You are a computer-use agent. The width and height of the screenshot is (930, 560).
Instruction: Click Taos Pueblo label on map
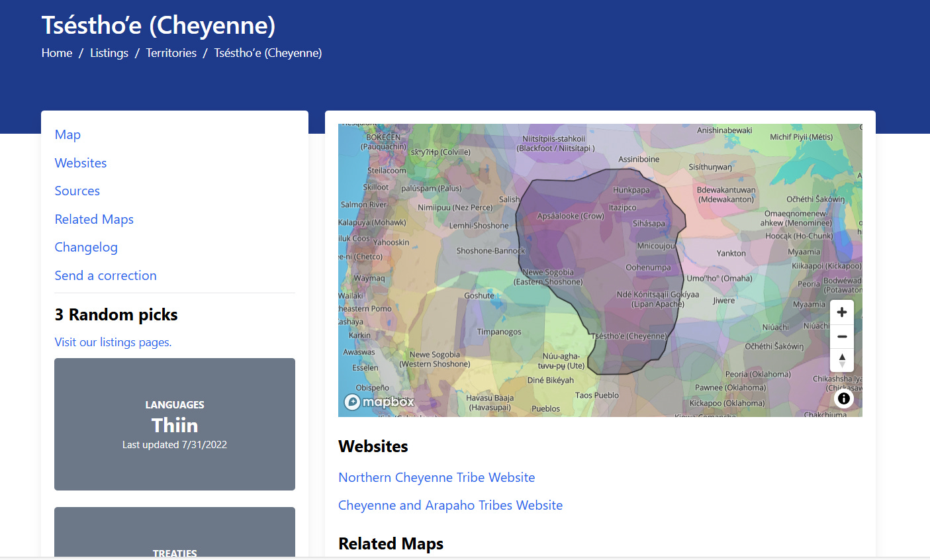point(597,395)
